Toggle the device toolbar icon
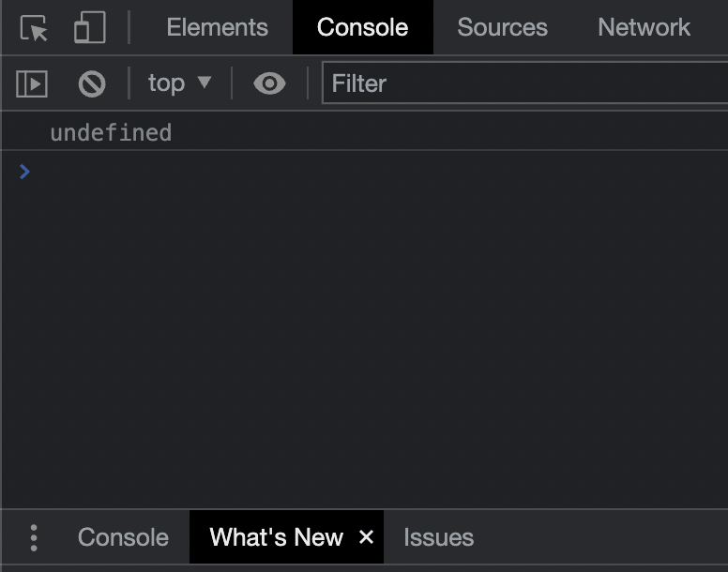728x572 pixels. pyautogui.click(x=89, y=28)
